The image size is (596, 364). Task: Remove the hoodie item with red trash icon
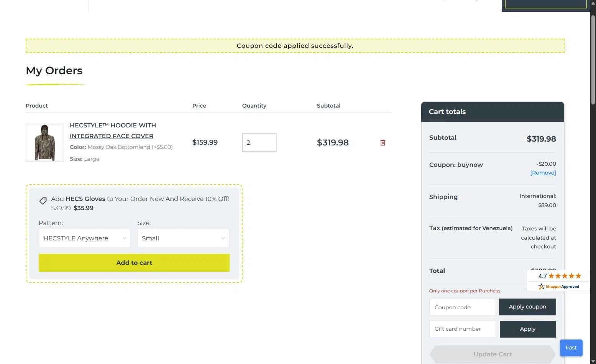383,143
